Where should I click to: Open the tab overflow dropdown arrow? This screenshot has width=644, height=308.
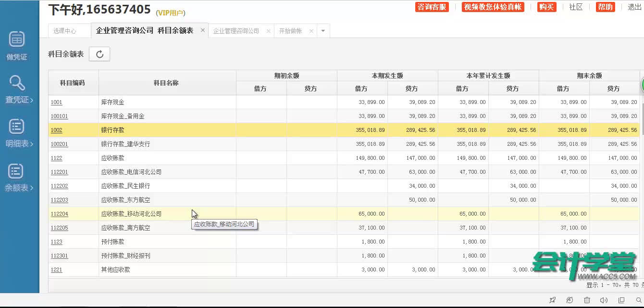tap(323, 30)
